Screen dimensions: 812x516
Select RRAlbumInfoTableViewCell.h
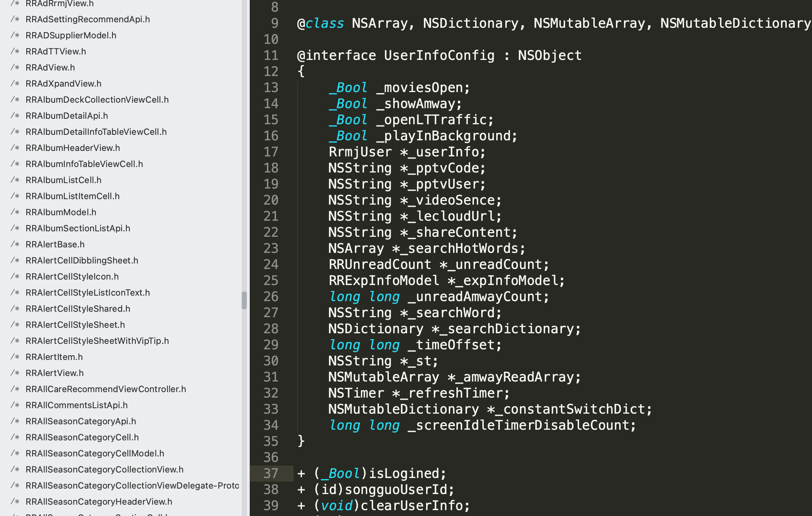[x=84, y=164]
